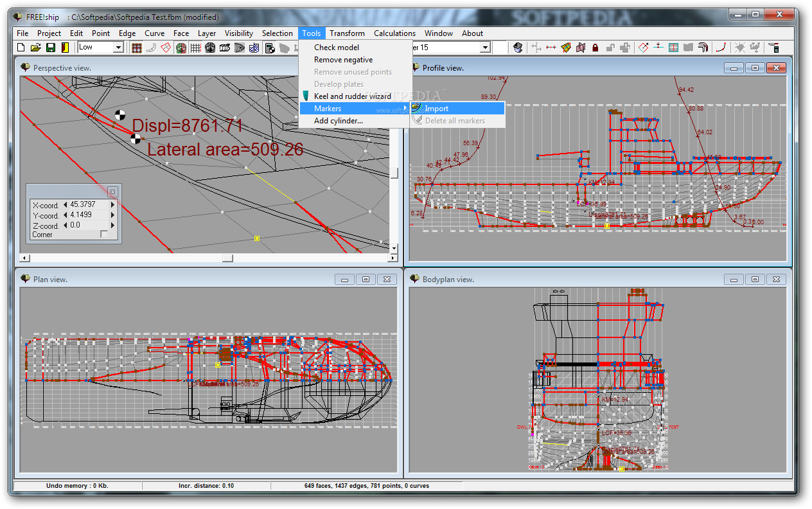Click the hydrostatics calculator icon
812x509 pixels.
click(270, 48)
